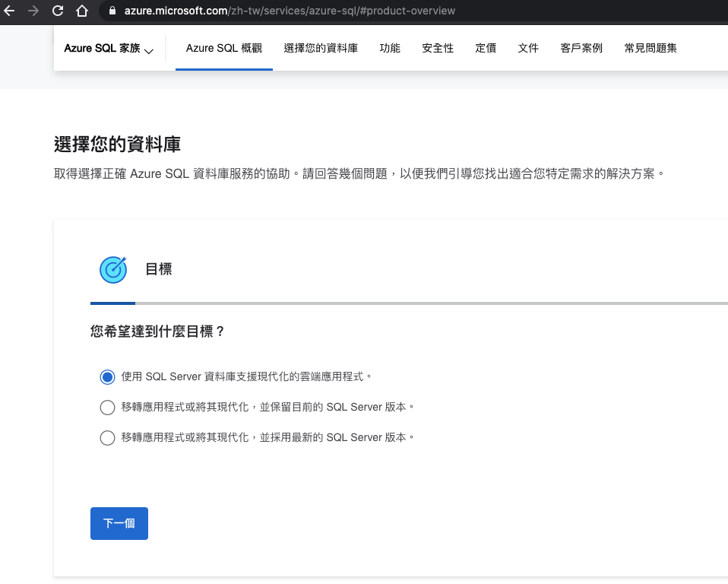The height and width of the screenshot is (584, 728).
Task: Go to the 安全性 tab
Action: tap(438, 49)
